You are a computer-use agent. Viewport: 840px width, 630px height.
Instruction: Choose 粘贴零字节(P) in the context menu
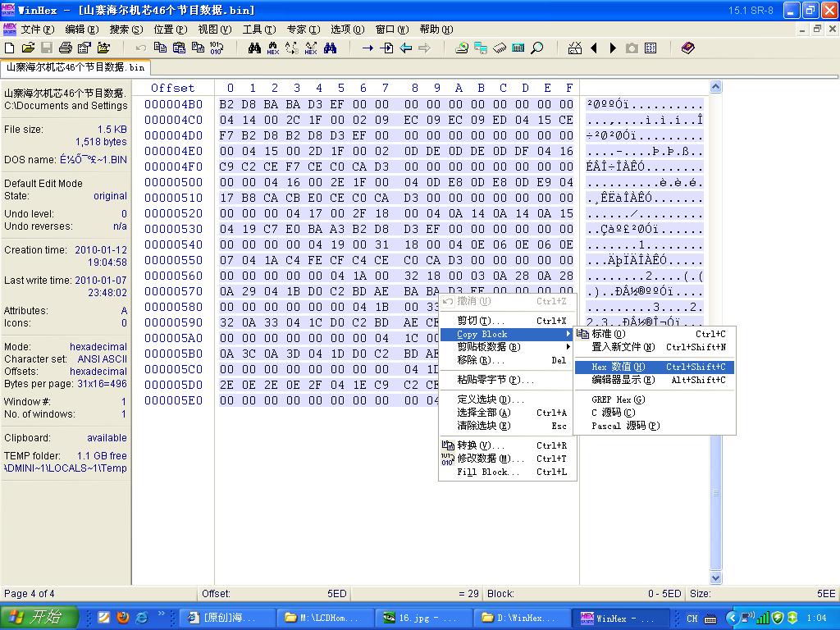coord(507,380)
